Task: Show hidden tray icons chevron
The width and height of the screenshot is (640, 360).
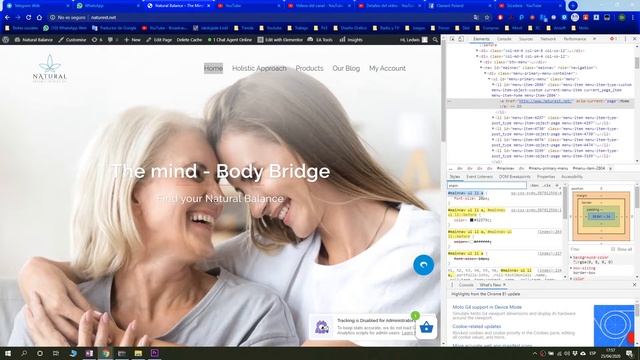Action: tap(535, 353)
